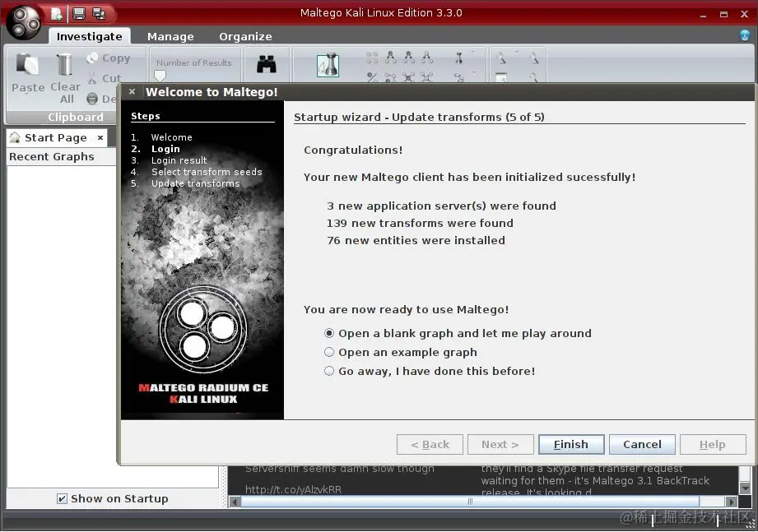Viewport: 758px width, 532px height.
Task: Click the Paste icon in Clipboard group
Action: 27,65
